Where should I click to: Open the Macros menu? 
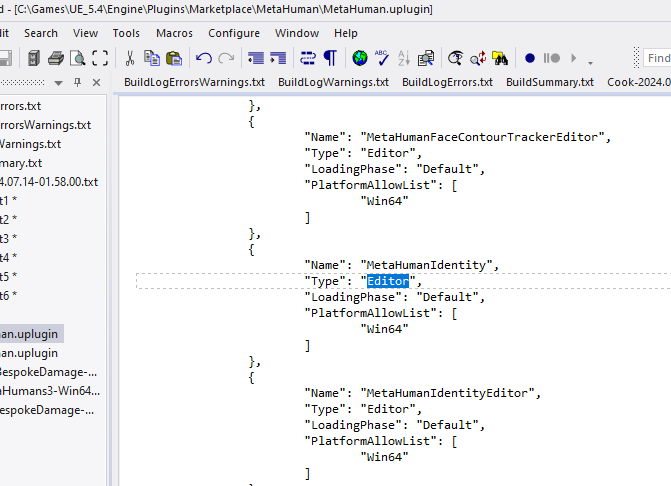click(174, 33)
